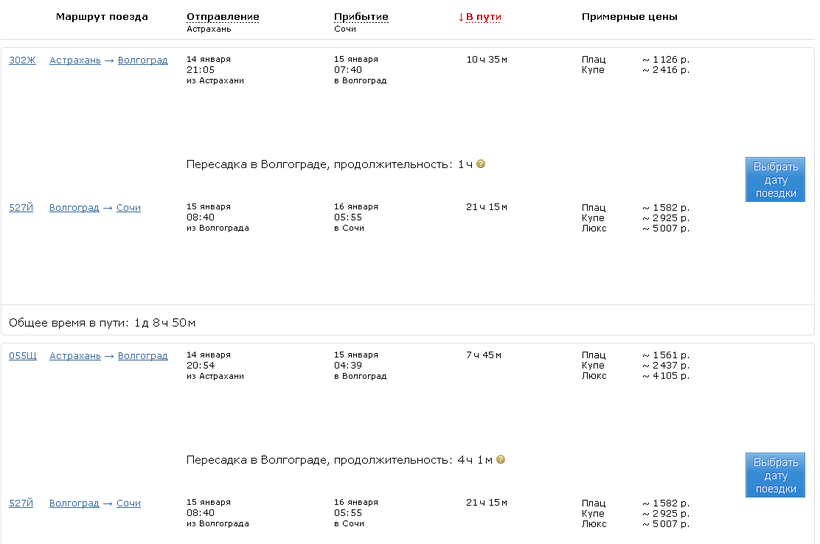Open the Прибытие column header

[x=361, y=17]
